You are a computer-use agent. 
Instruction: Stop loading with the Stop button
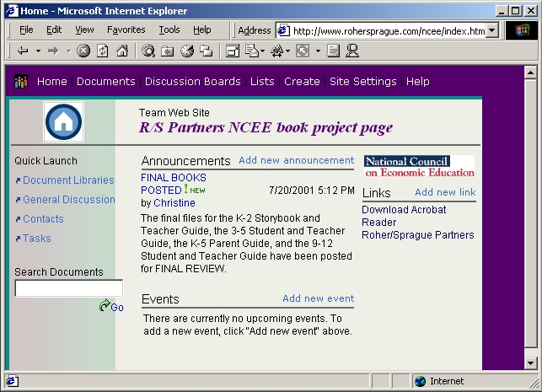coord(83,51)
